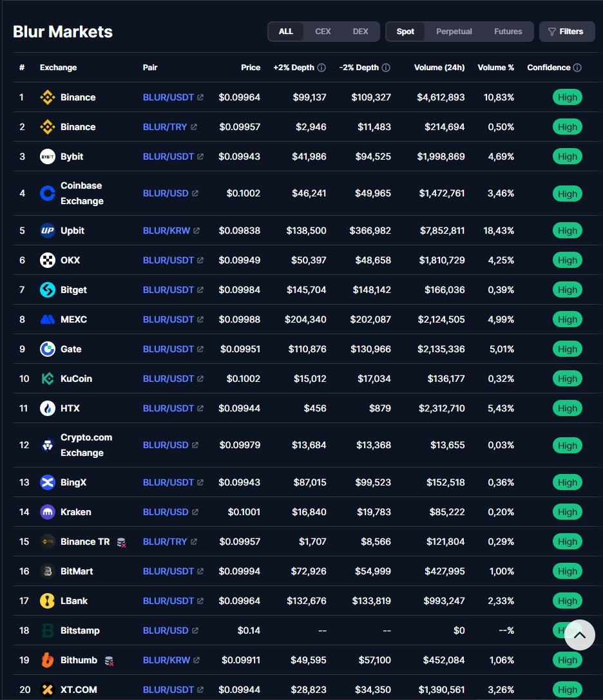Click the High confidence badge for HTX
The width and height of the screenshot is (603, 700).
(x=568, y=408)
